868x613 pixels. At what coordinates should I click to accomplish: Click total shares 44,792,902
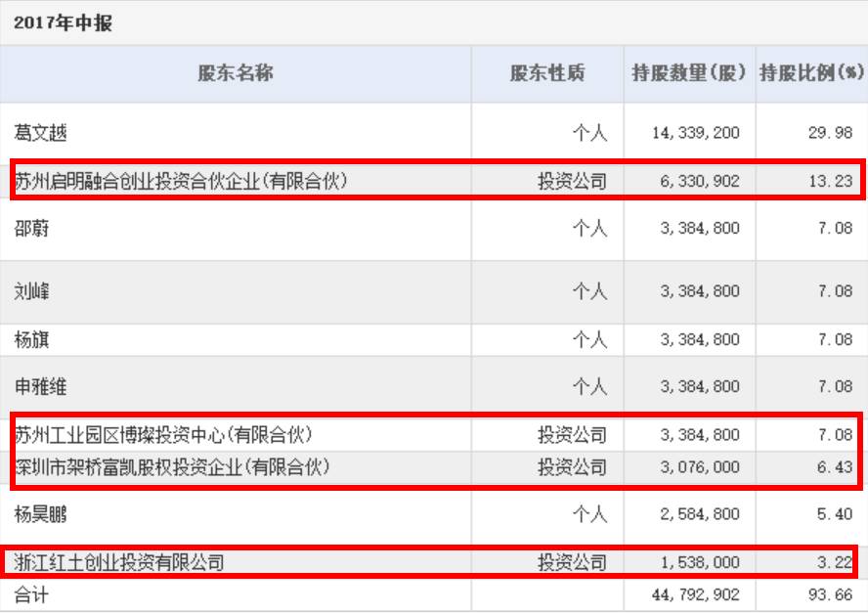tap(696, 595)
